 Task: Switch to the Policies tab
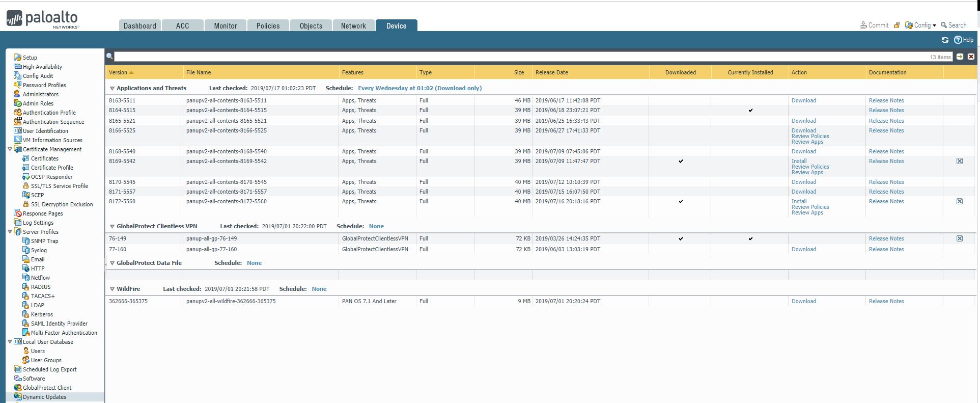click(268, 26)
